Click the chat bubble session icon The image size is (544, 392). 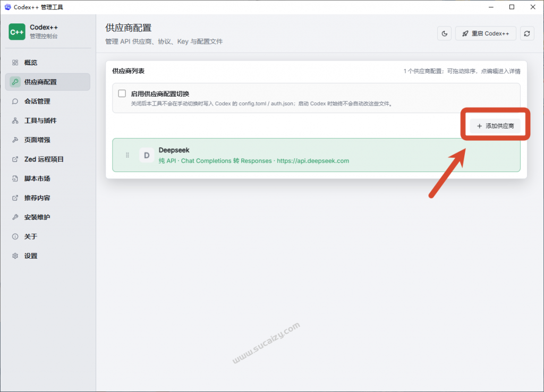(x=15, y=101)
